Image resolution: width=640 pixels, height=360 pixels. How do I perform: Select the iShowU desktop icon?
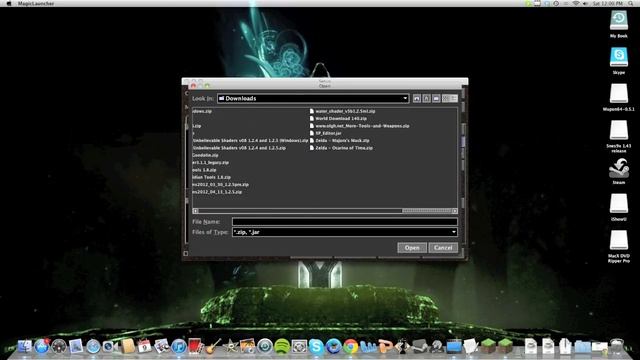[619, 207]
